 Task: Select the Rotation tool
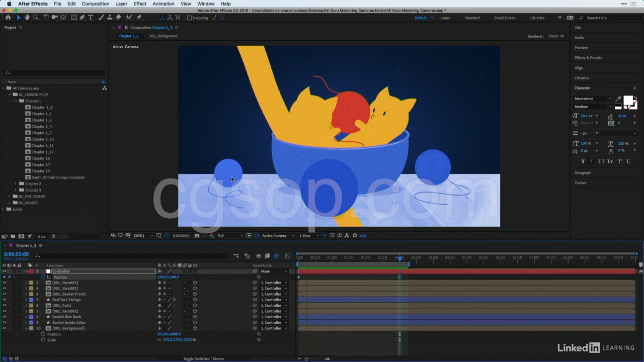tap(46, 18)
